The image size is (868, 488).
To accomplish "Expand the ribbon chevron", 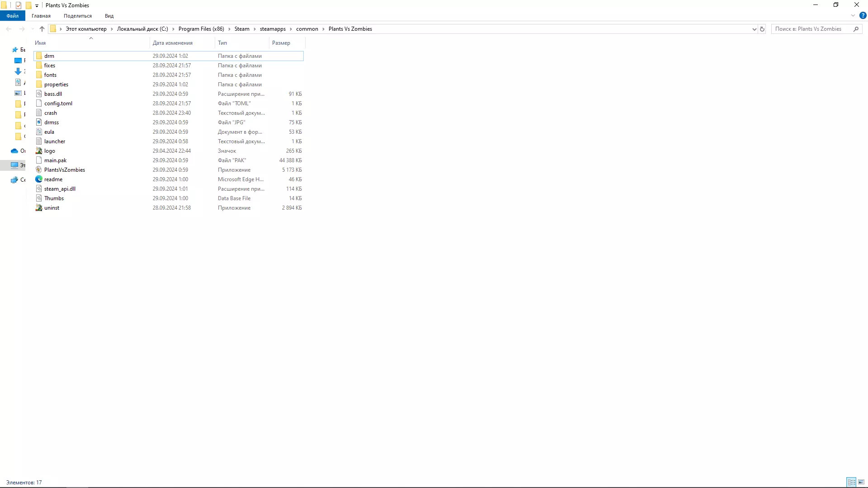I will pos(853,15).
